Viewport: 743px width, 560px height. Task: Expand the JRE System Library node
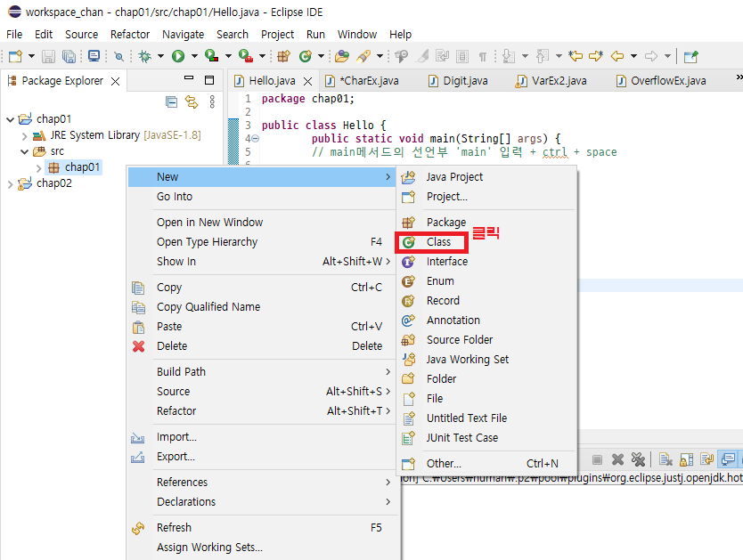24,136
